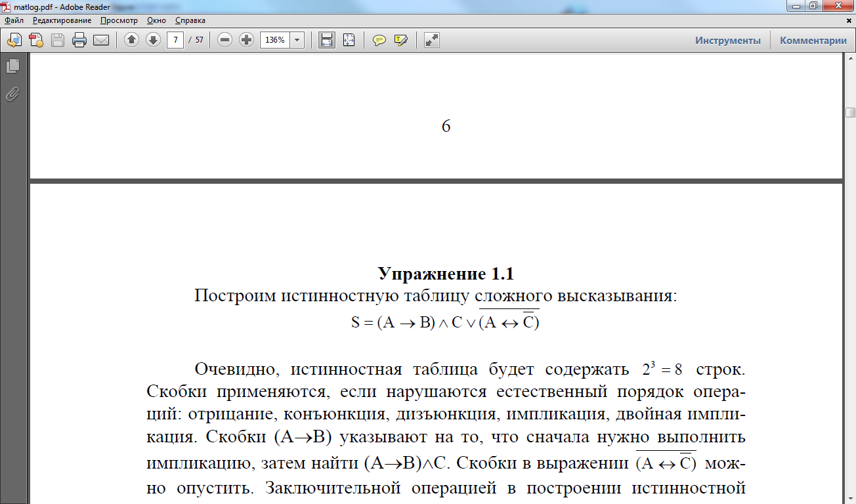The height and width of the screenshot is (504, 856).
Task: Click the Send by email envelope icon
Action: coord(101,40)
